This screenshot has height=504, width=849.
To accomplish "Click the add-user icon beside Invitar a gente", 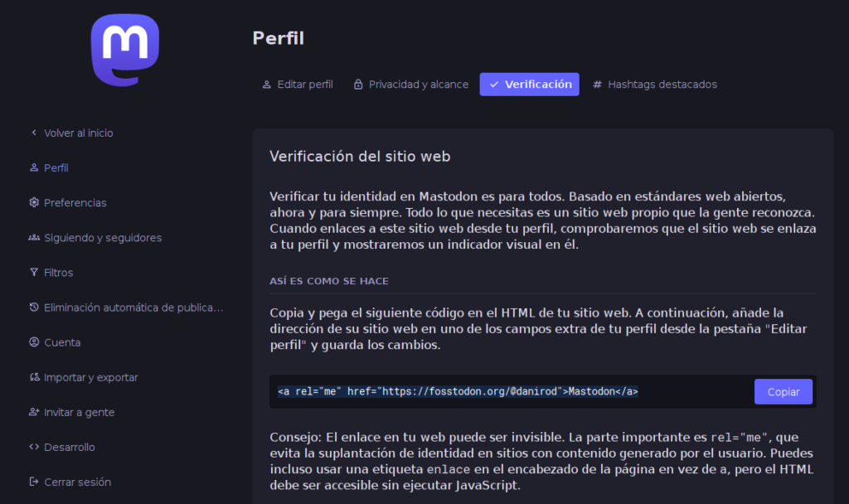I will [x=34, y=412].
